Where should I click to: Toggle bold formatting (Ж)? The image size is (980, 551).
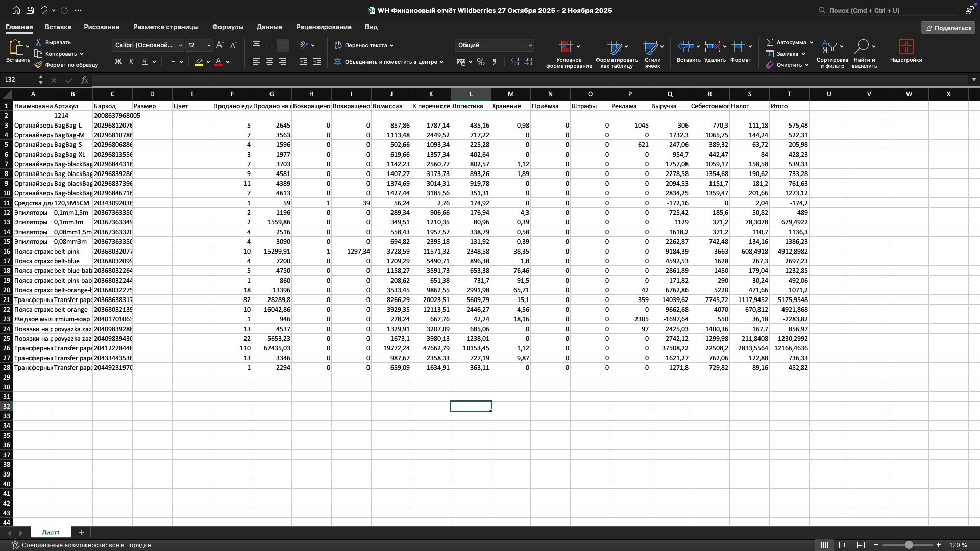[118, 62]
